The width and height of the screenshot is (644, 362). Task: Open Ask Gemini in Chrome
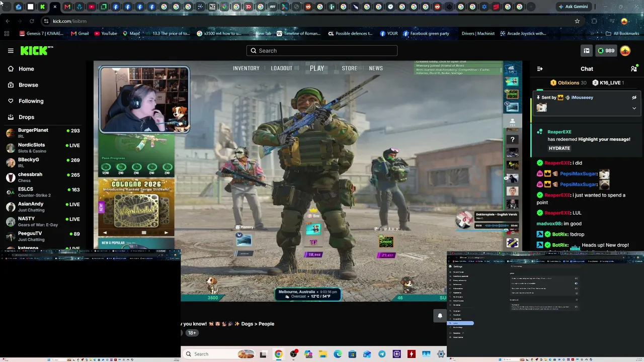point(573,7)
